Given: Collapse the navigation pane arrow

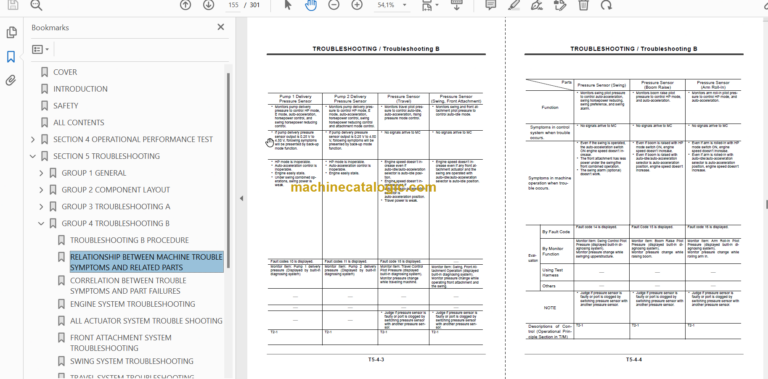Looking at the screenshot, I should (241, 198).
